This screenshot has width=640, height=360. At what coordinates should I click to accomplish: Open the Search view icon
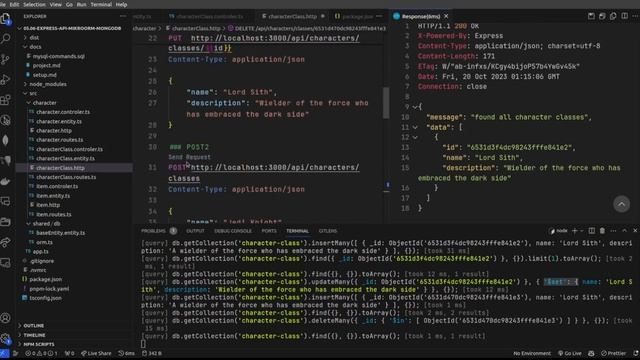tap(5, 39)
